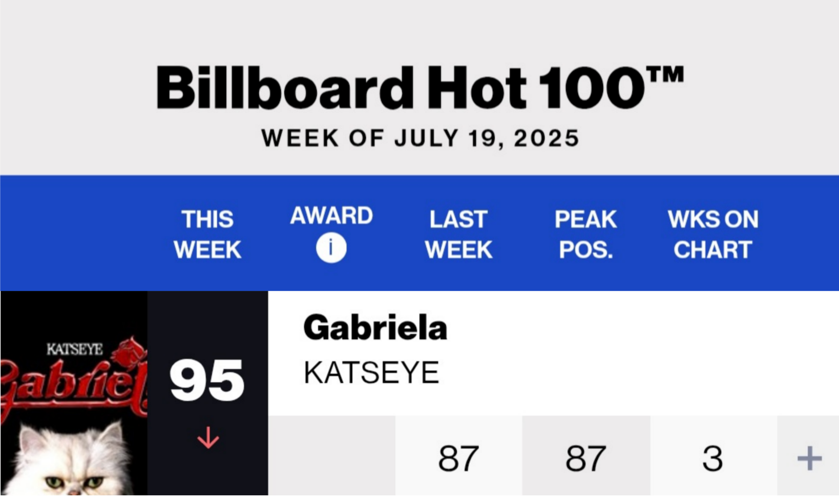Select the WKS ON CHART column header
The height and width of the screenshot is (504, 839).
(x=712, y=235)
